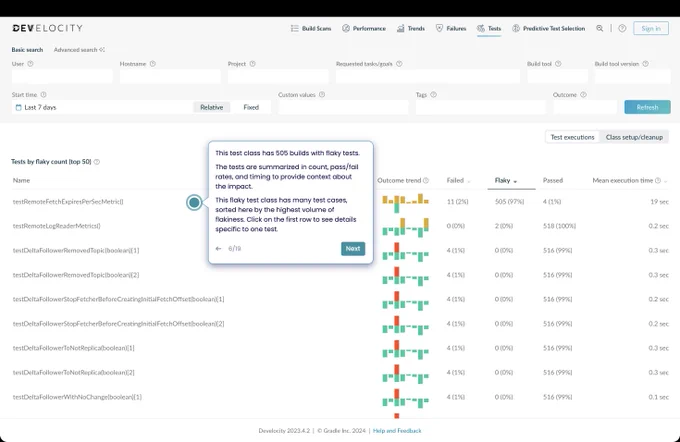The image size is (680, 442).
Task: Open the Trends page
Action: (x=411, y=29)
